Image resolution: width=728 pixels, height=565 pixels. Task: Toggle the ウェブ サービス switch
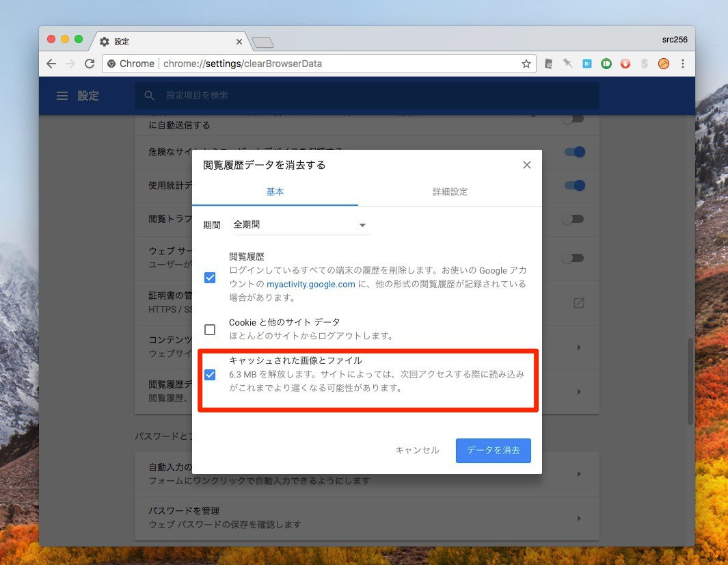(x=572, y=258)
